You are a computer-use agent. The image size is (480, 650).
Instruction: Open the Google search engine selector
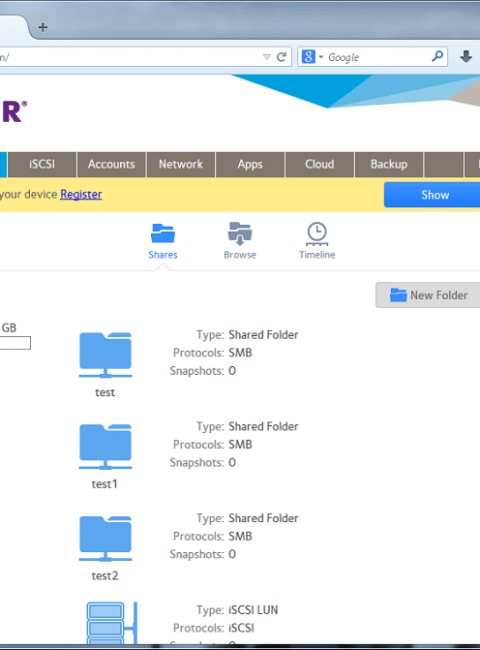click(x=312, y=56)
